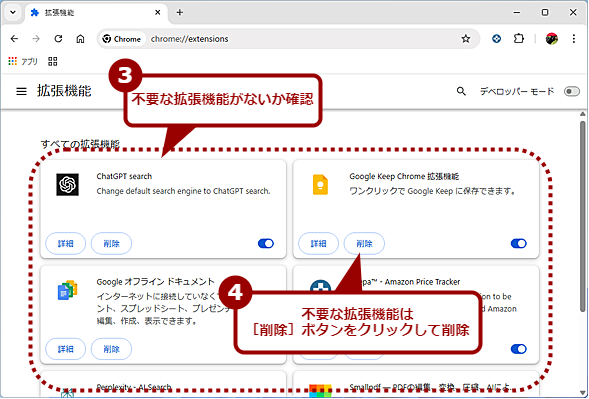Open the Keepa extension toolbar icon

[497, 39]
